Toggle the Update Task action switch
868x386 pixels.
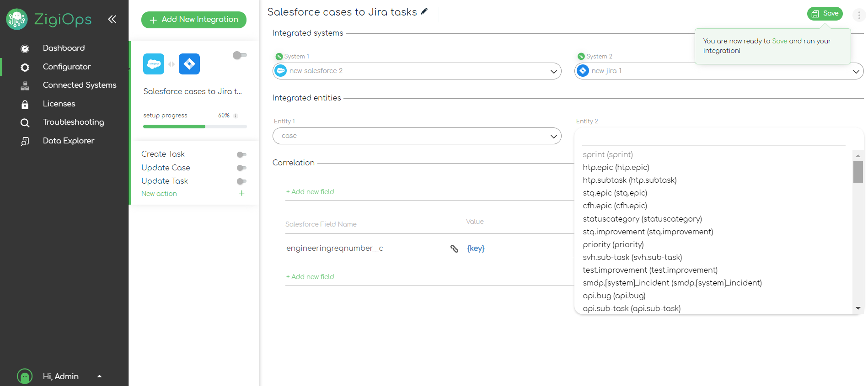click(x=241, y=181)
